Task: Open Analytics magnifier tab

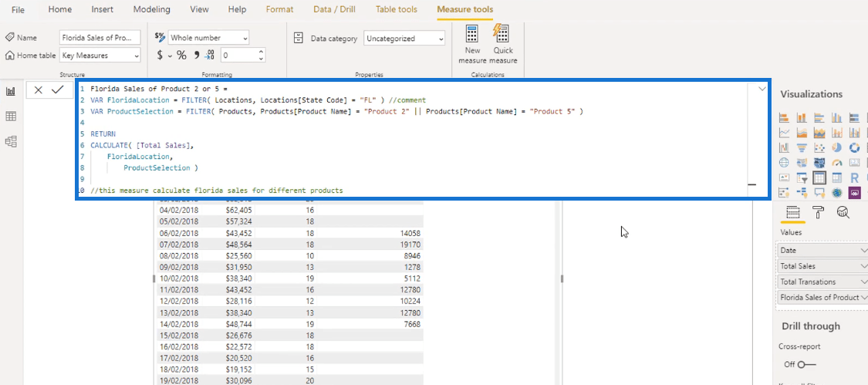Action: click(843, 212)
